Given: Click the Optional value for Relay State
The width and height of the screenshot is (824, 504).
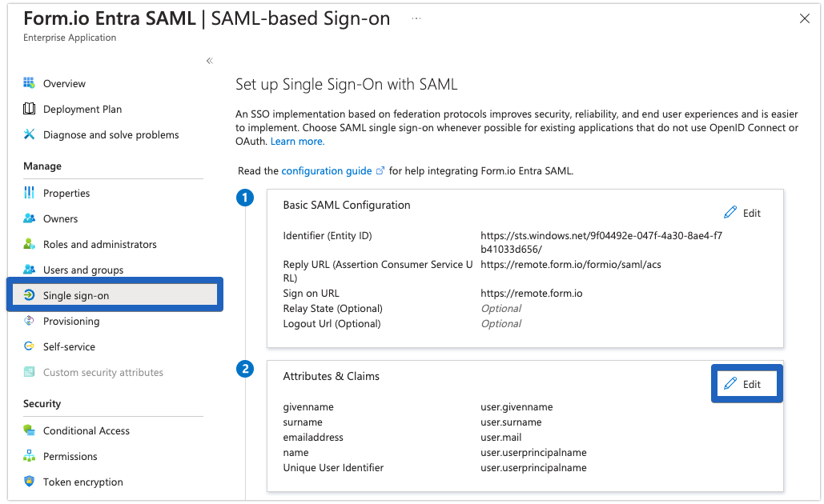Looking at the screenshot, I should click(500, 308).
